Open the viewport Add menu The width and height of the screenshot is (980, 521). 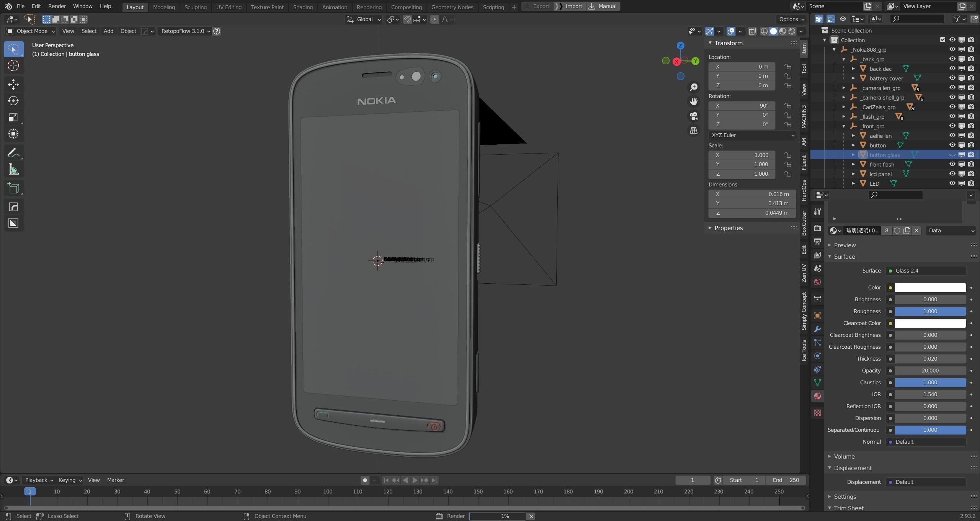pos(108,31)
